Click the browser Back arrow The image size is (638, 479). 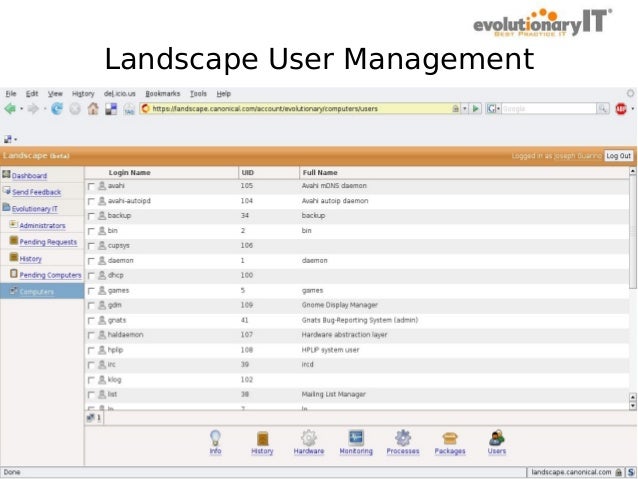point(10,109)
